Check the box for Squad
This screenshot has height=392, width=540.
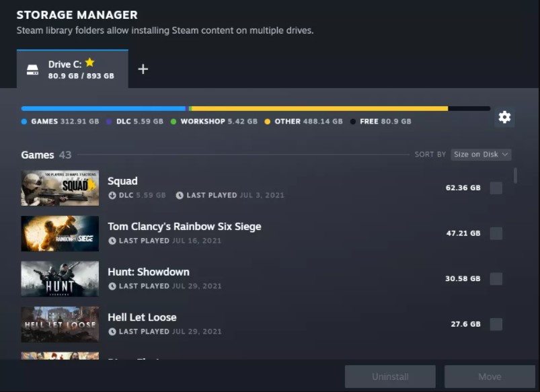pyautogui.click(x=496, y=188)
